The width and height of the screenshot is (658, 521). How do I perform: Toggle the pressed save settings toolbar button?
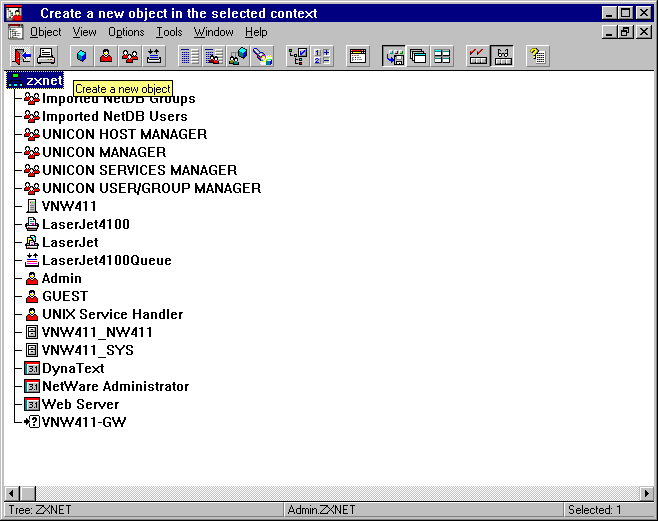point(394,56)
